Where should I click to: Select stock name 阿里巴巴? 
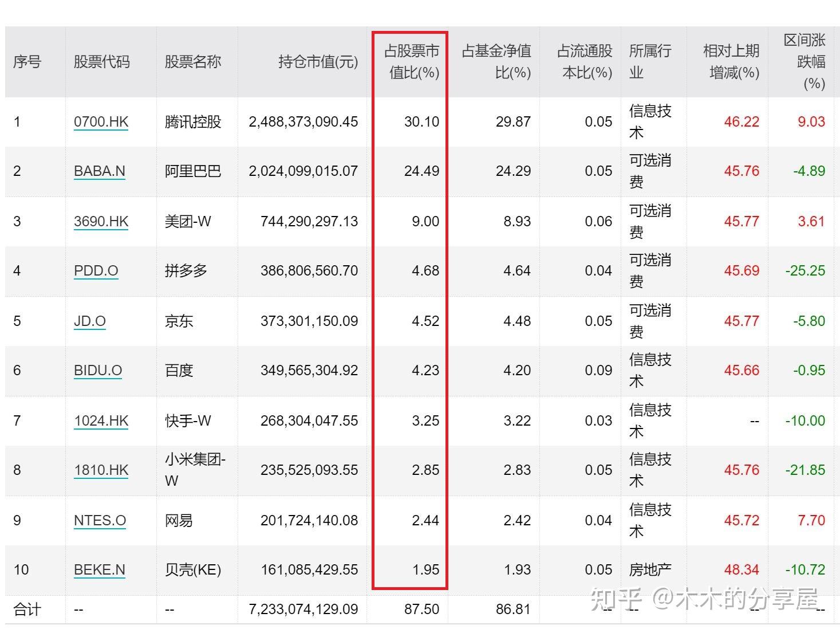pos(193,171)
